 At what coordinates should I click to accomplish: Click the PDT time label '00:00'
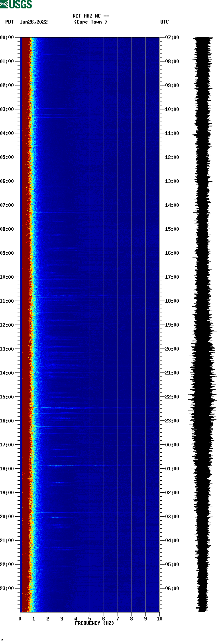(x=7, y=37)
